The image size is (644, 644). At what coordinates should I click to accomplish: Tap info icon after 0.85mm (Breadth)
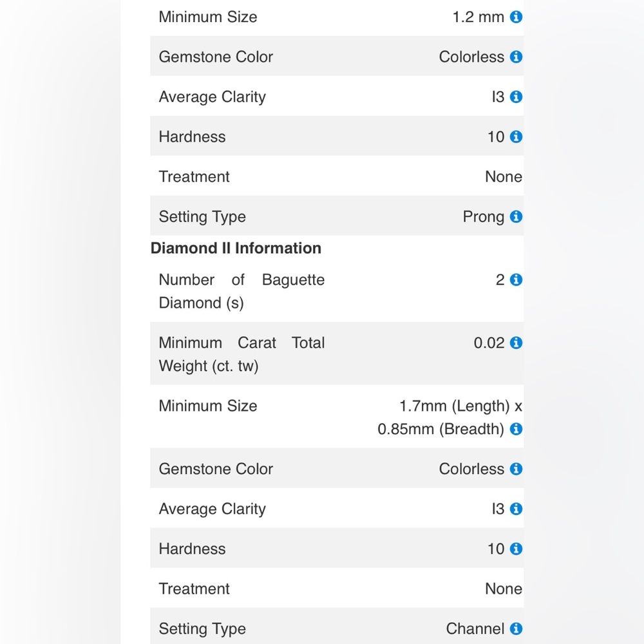(x=516, y=429)
